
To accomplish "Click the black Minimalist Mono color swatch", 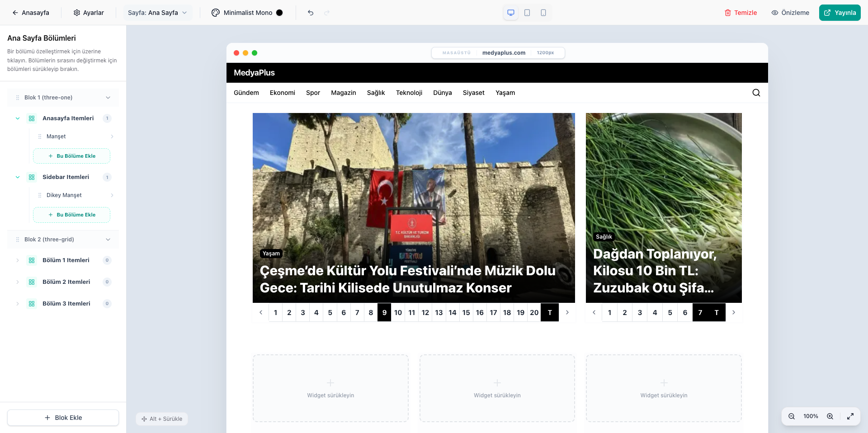I will 279,13.
